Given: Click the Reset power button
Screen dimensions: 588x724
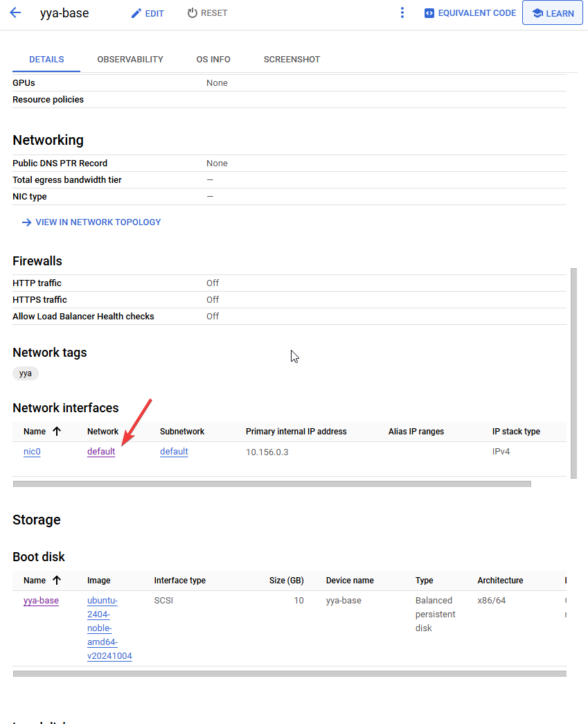Looking at the screenshot, I should point(207,13).
